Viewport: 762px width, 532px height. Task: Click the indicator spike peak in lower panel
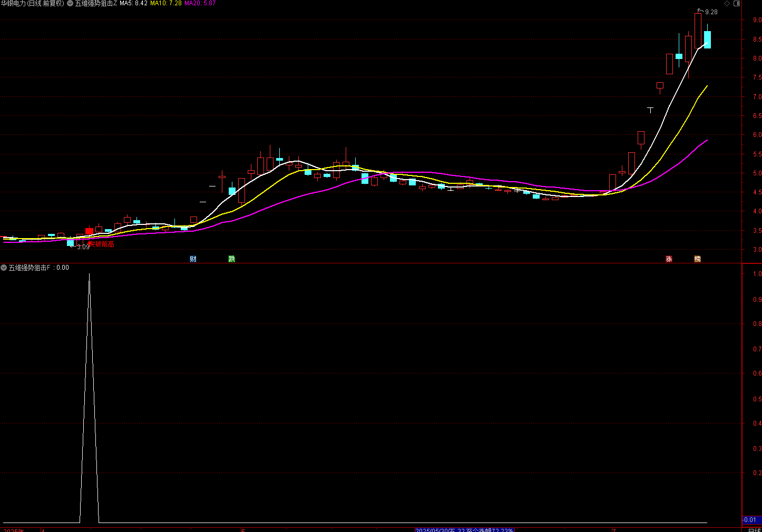click(x=89, y=274)
